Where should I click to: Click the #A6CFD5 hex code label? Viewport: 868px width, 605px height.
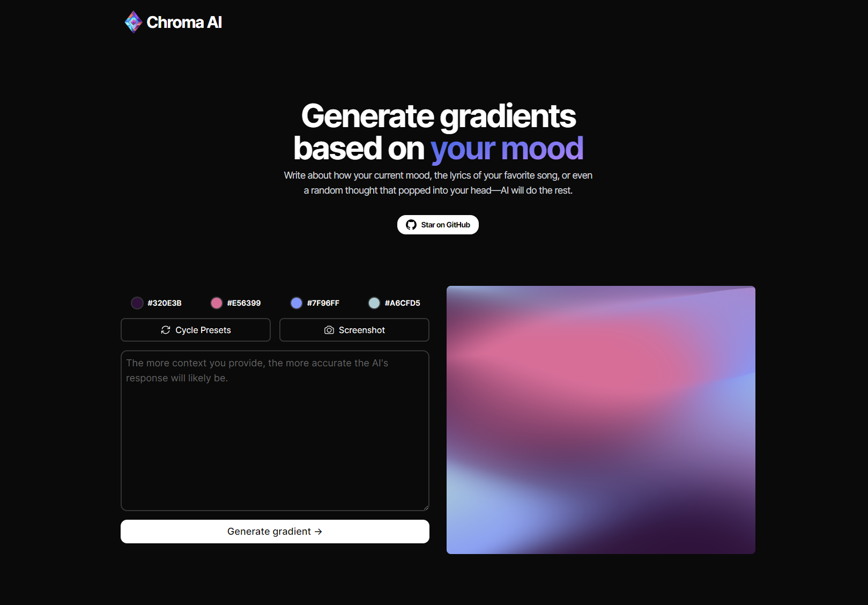coord(403,303)
